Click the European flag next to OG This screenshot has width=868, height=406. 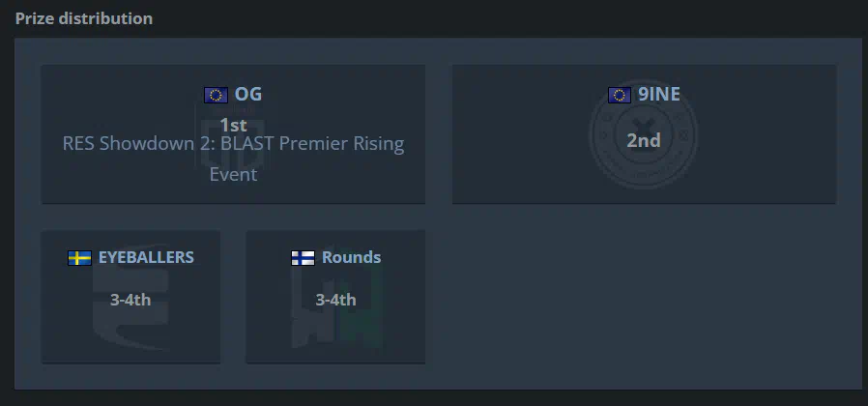point(216,96)
